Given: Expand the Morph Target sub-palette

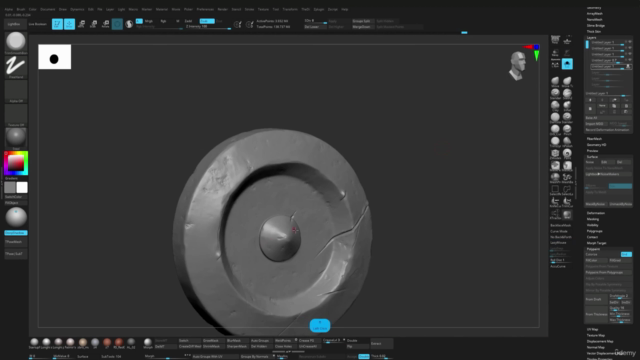Looking at the screenshot, I should pyautogui.click(x=596, y=243).
